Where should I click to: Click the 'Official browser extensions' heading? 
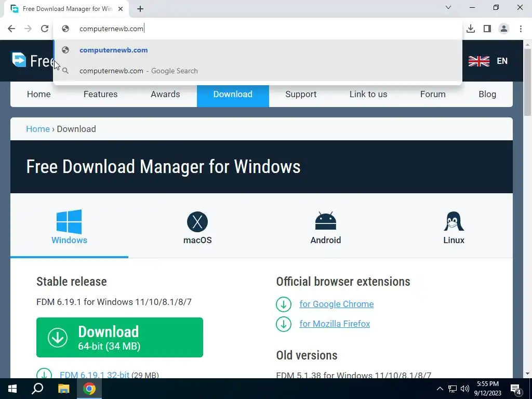coord(343,282)
